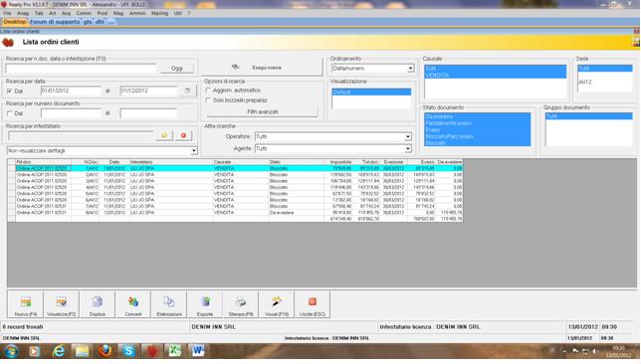
Task: Click the Stato column header
Action: click(296, 162)
